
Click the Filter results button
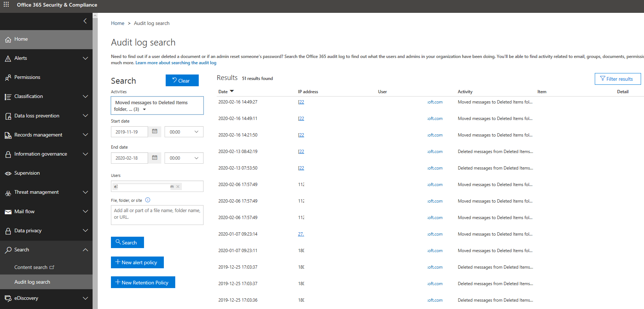coord(618,79)
